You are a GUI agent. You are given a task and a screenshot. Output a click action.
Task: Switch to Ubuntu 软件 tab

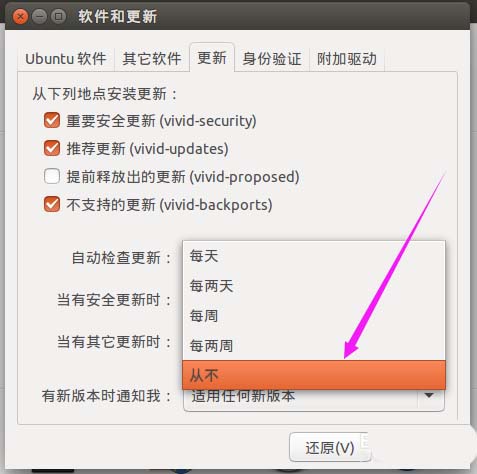[x=66, y=59]
